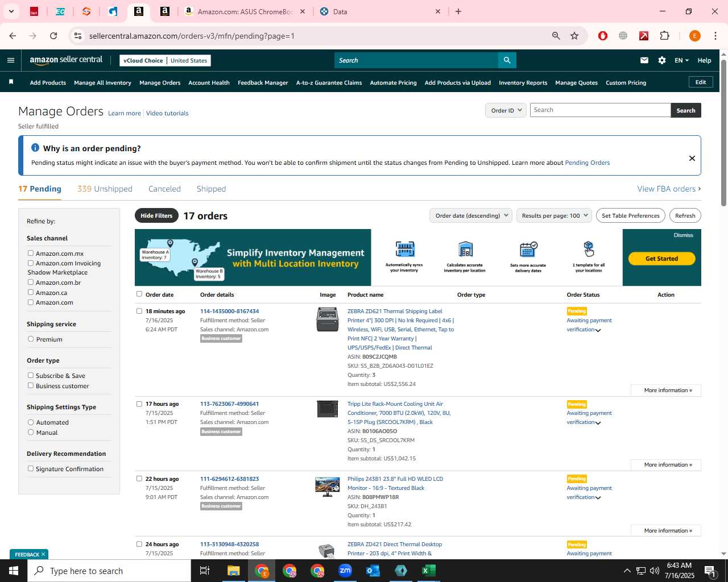
Task: Check the Signature Confirmation filter
Action: click(x=31, y=468)
